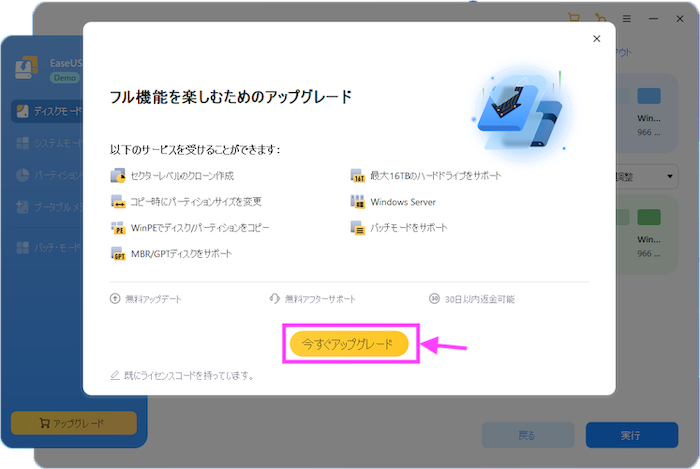Viewport: 700px width, 469px height.
Task: Click the disk clone illustration graphic
Action: click(521, 111)
